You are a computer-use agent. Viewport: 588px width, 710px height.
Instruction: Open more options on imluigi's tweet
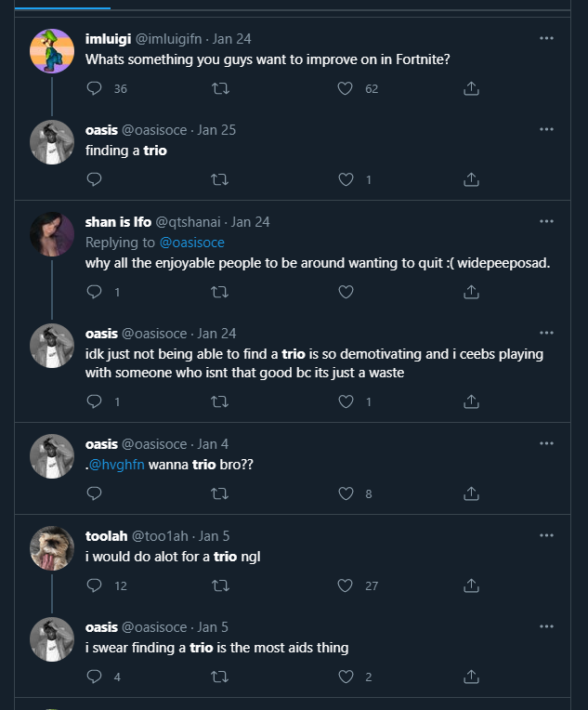point(546,39)
